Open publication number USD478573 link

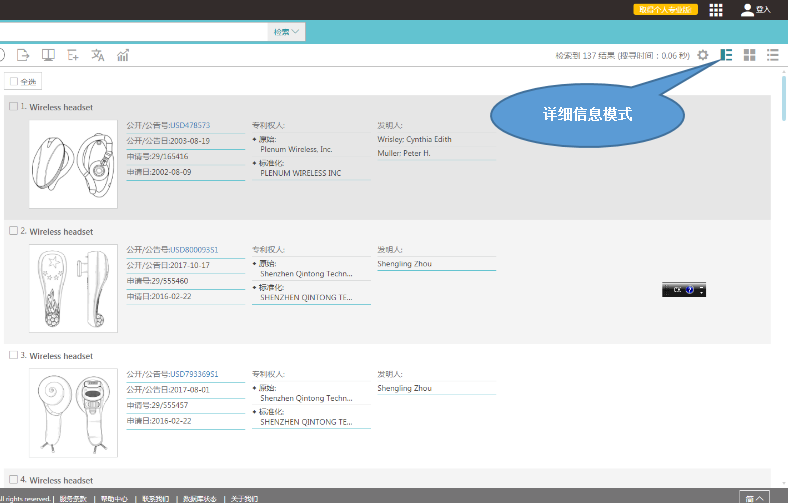[x=190, y=125]
